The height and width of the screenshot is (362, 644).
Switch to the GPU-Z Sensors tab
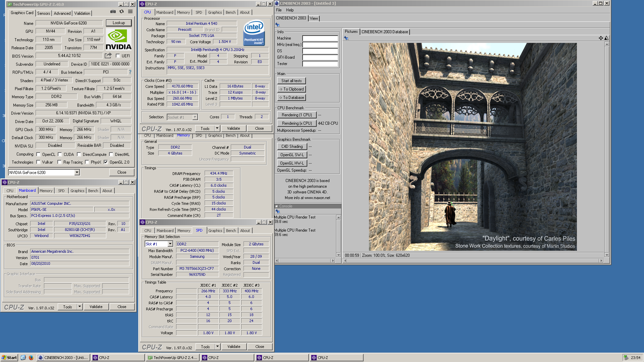(44, 13)
